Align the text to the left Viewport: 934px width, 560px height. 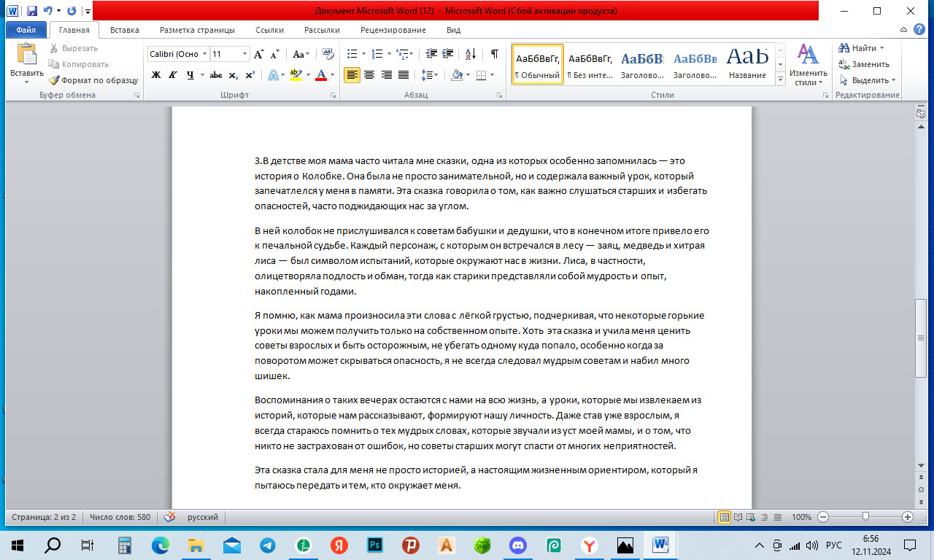coord(352,74)
